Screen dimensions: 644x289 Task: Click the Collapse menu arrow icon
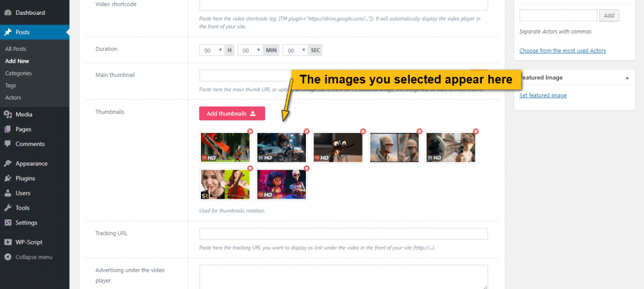(x=8, y=257)
